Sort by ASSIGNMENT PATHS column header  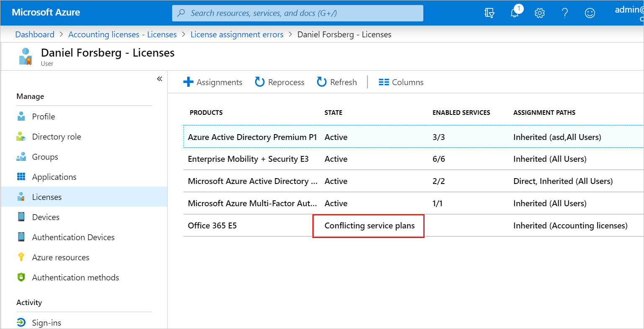pos(544,112)
